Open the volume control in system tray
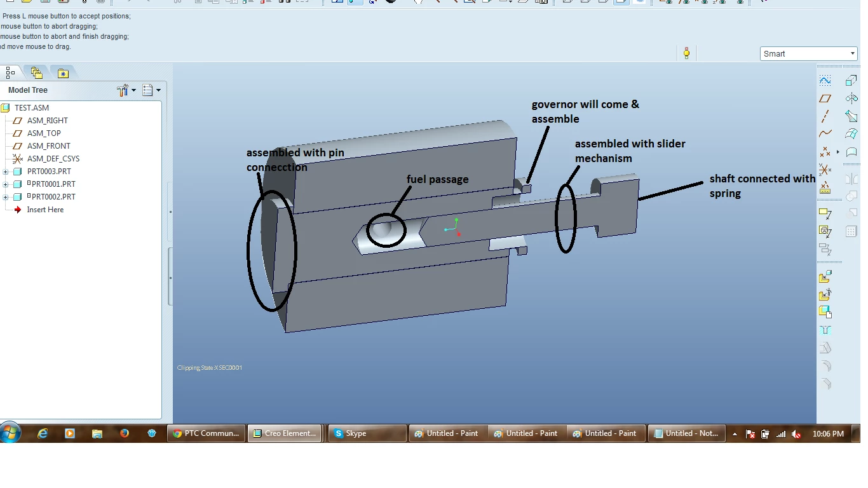Viewport: 868px width, 488px height. (x=797, y=434)
